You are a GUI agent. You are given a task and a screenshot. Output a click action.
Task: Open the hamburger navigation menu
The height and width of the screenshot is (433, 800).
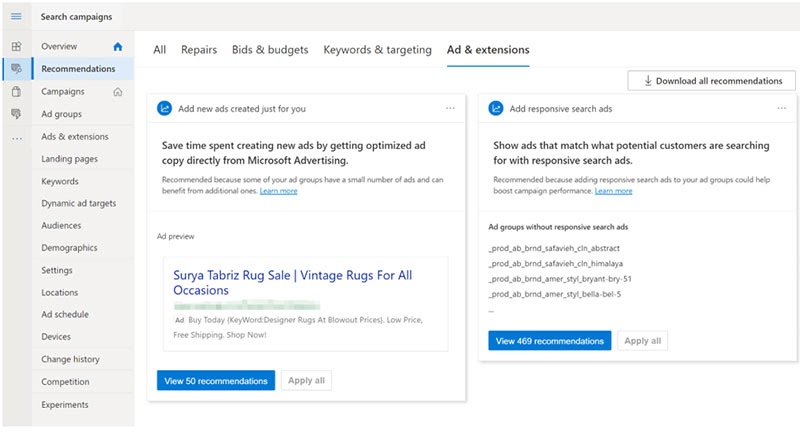[x=16, y=17]
